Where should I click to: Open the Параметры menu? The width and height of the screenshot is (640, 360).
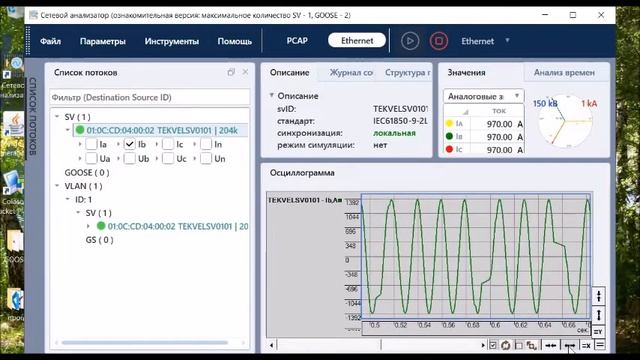(x=102, y=41)
